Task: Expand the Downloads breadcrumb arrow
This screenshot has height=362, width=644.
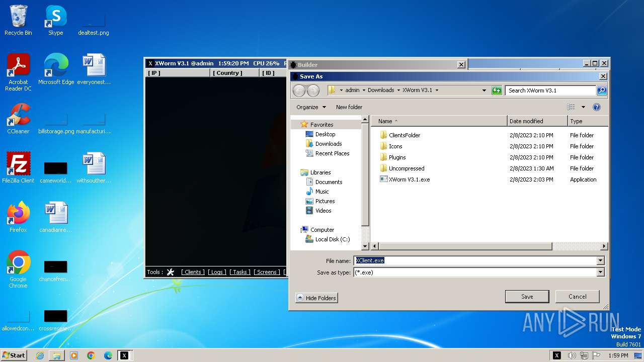Action: (x=398, y=90)
